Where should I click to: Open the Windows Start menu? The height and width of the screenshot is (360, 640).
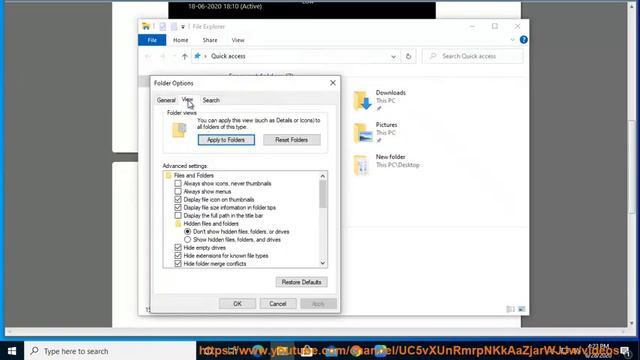(x=12, y=351)
